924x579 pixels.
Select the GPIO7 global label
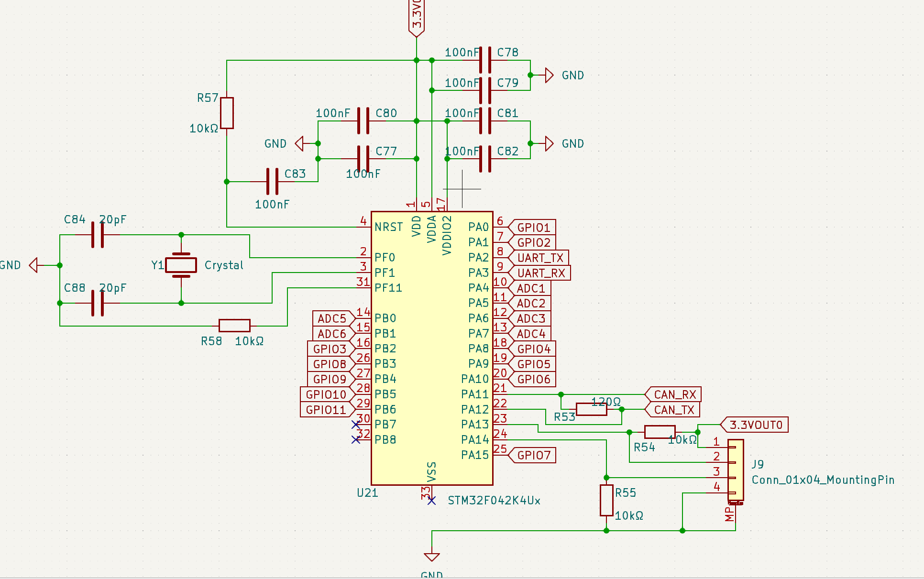pyautogui.click(x=531, y=455)
